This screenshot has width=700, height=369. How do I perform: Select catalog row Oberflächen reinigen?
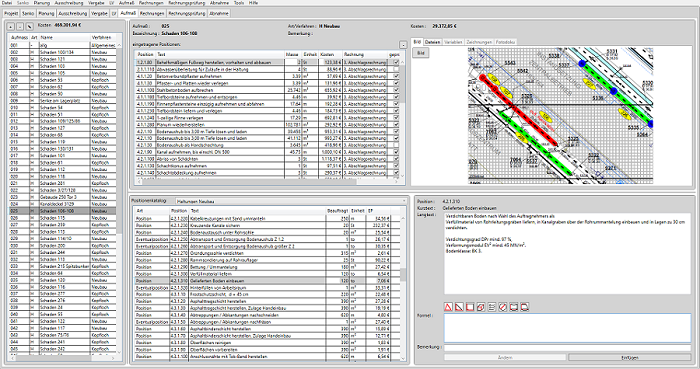pyautogui.click(x=268, y=343)
